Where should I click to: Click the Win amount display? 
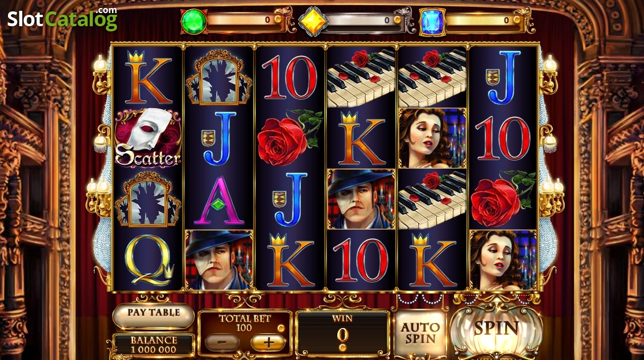point(342,333)
